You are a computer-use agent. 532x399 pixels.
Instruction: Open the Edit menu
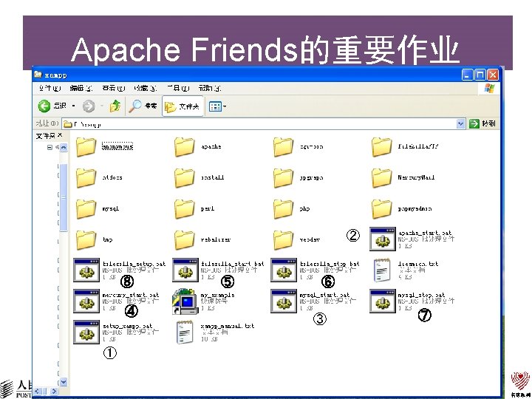point(81,88)
